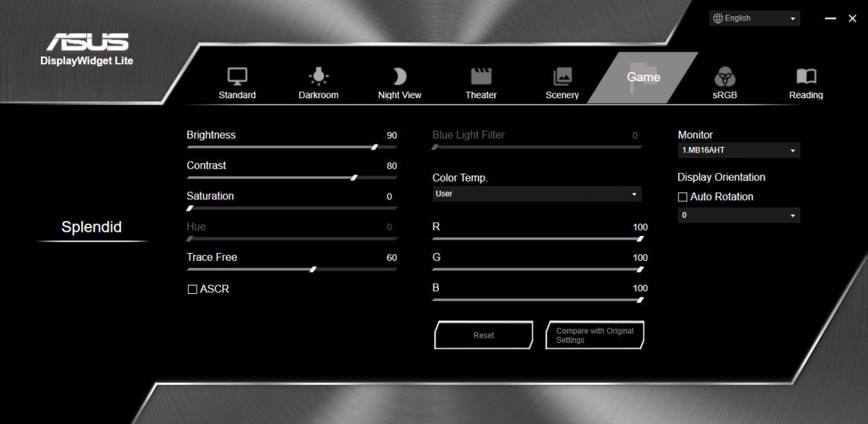
Task: Enable the ASCR checkbox
Action: [x=192, y=289]
